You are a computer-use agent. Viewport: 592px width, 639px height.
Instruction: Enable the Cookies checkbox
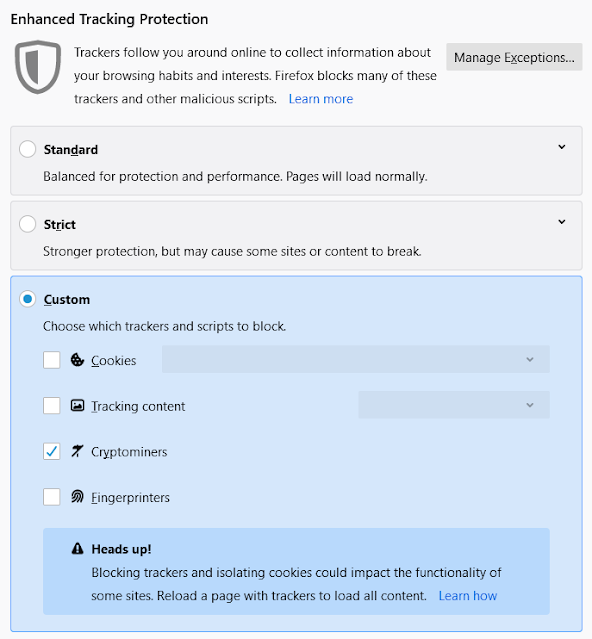point(52,360)
